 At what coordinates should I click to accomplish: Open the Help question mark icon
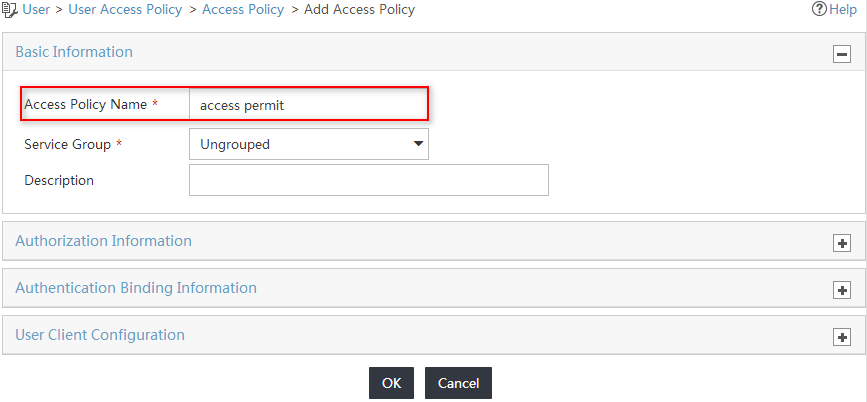tap(819, 9)
